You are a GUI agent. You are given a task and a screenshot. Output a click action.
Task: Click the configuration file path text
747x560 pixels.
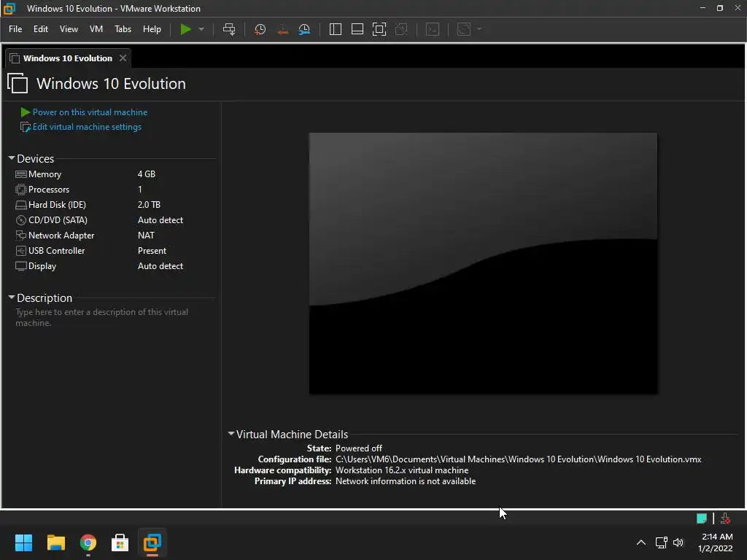point(519,459)
